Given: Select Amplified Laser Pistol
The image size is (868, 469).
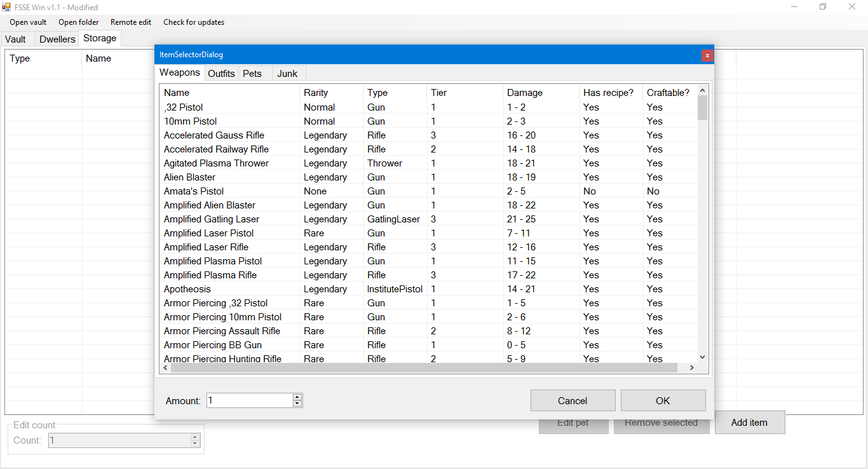Looking at the screenshot, I should 428,233.
